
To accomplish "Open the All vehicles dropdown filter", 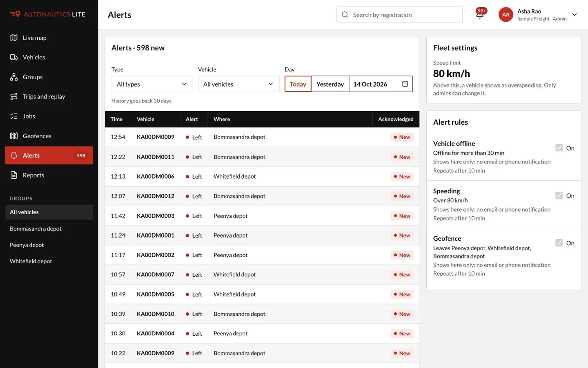I will coord(238,84).
